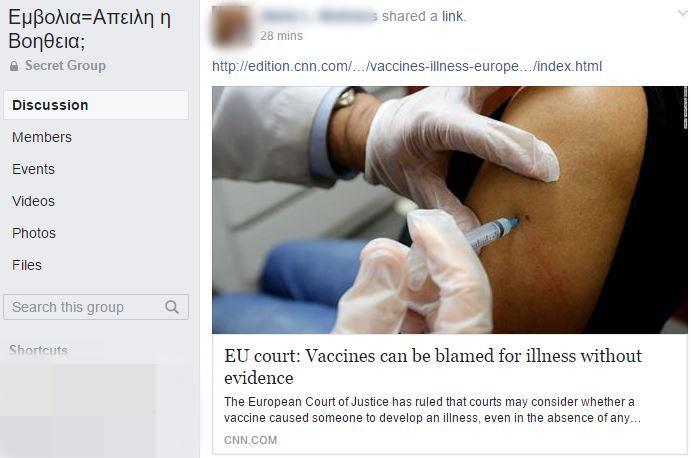View the group's Photos
The image size is (691, 458).
[34, 233]
